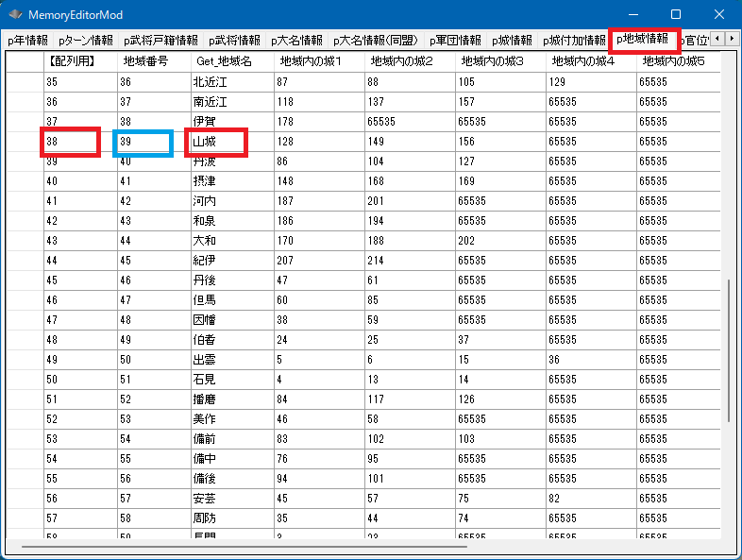Click the horizontal scrollbar at the bottom
The width and height of the screenshot is (742, 560).
click(x=244, y=546)
